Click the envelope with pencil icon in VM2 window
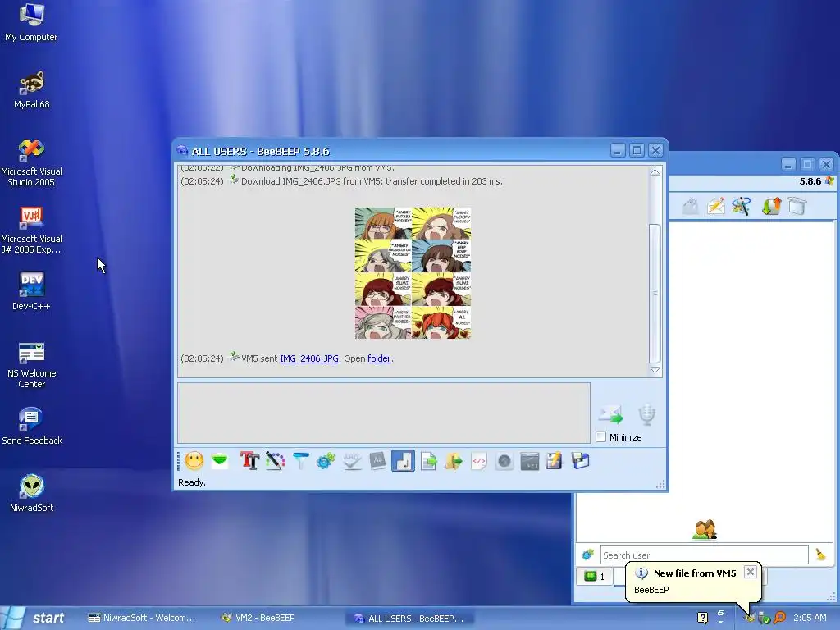 (716, 206)
